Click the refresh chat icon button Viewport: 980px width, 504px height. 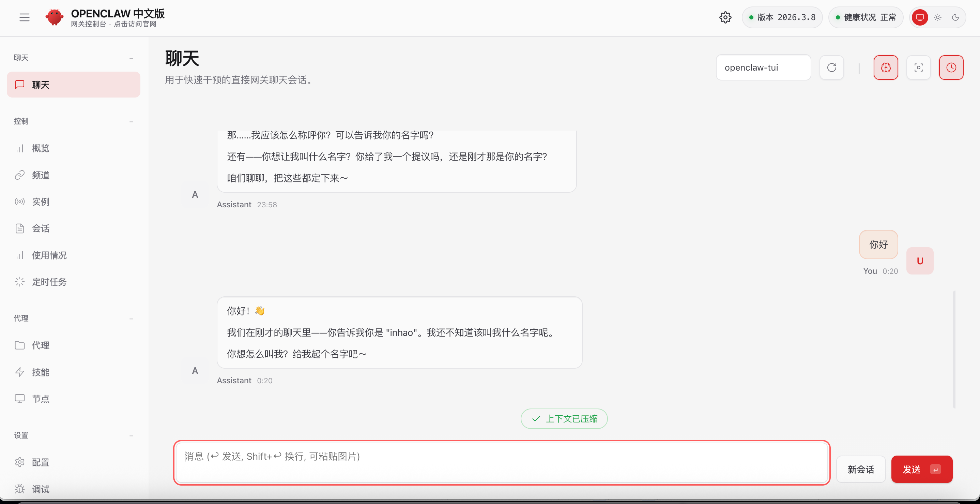pyautogui.click(x=832, y=68)
